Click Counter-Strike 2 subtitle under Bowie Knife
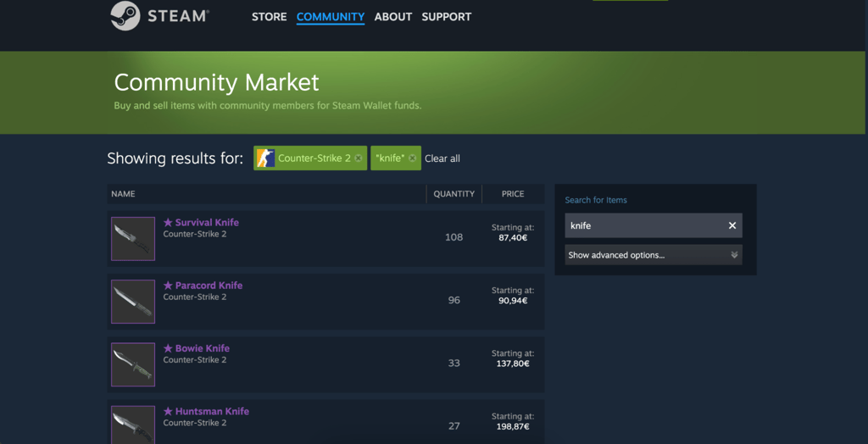Screen dimensions: 868x444 195,360
